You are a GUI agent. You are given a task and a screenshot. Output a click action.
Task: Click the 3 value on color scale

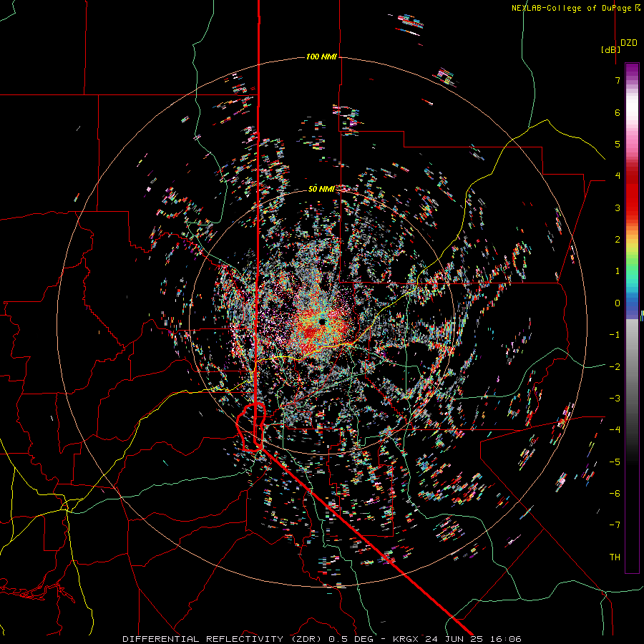[618, 208]
